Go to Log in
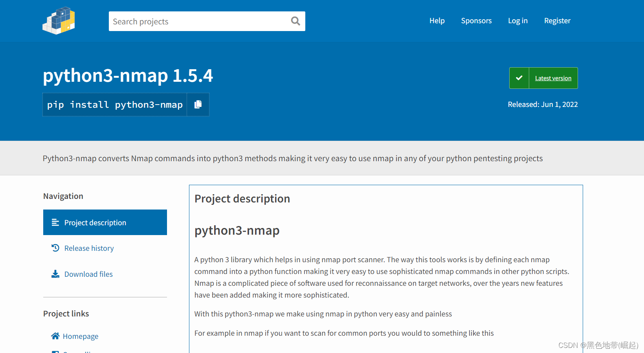Image resolution: width=644 pixels, height=353 pixels. click(x=518, y=21)
